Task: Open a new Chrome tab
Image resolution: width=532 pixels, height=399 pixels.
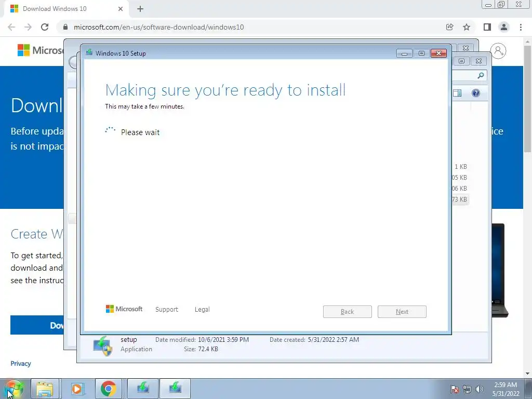Action: 140,9
